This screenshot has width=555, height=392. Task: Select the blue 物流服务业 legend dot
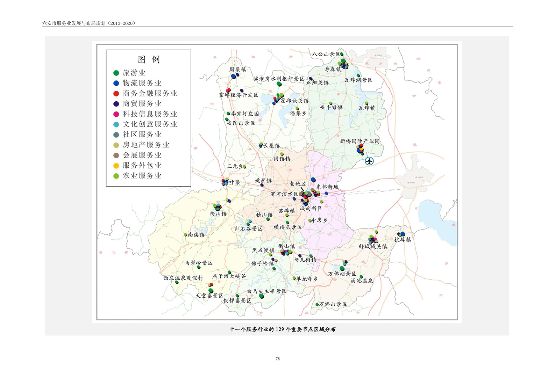coord(116,83)
